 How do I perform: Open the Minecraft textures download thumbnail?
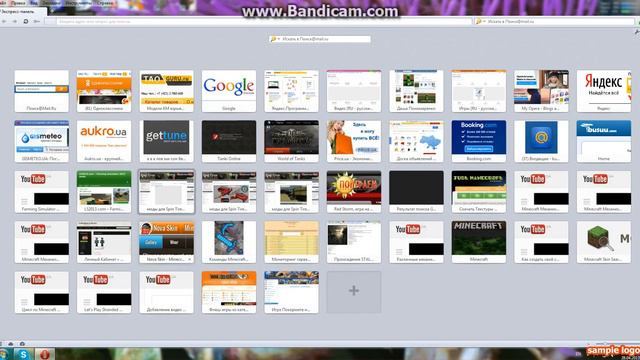pos(479,192)
